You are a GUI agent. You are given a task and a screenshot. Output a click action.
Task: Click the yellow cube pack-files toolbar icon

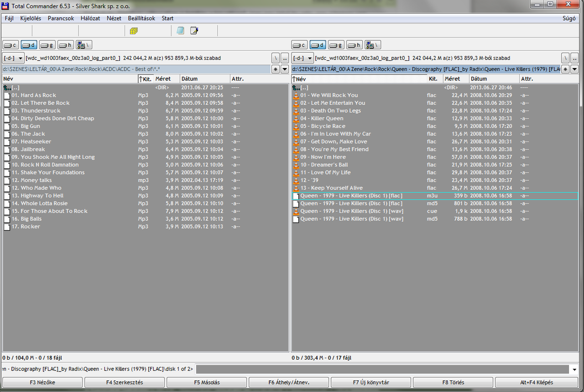coord(134,31)
